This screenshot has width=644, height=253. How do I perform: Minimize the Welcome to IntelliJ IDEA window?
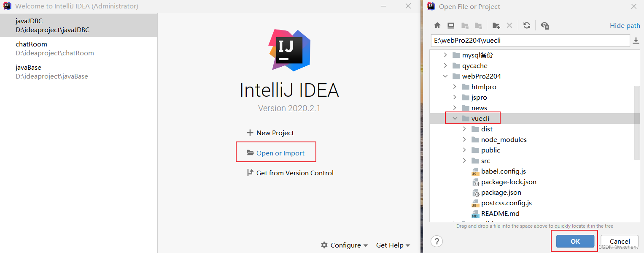pyautogui.click(x=383, y=6)
